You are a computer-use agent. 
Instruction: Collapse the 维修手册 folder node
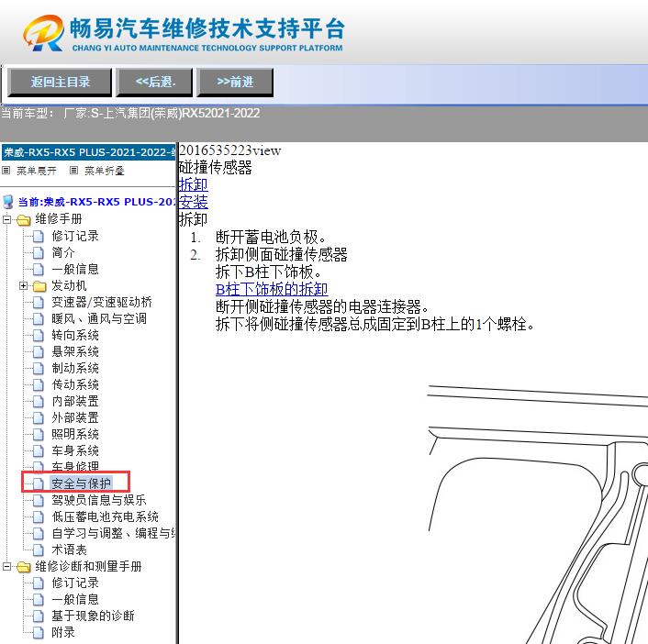coord(6,219)
